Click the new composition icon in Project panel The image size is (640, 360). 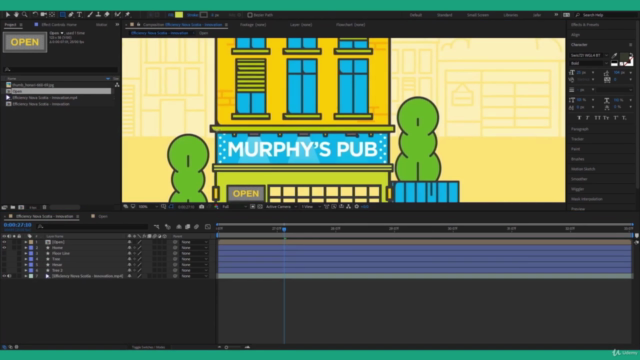21,207
